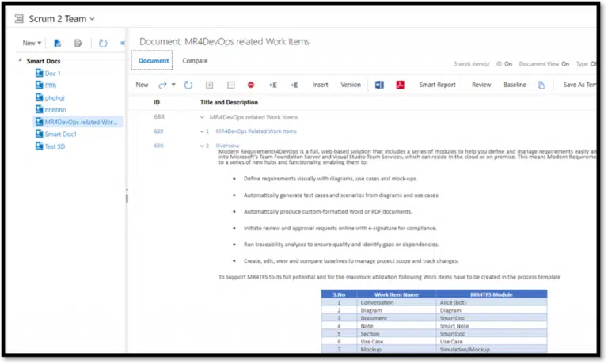Toggle the Document View On setting
This screenshot has height=364, width=608.
pyautogui.click(x=564, y=63)
